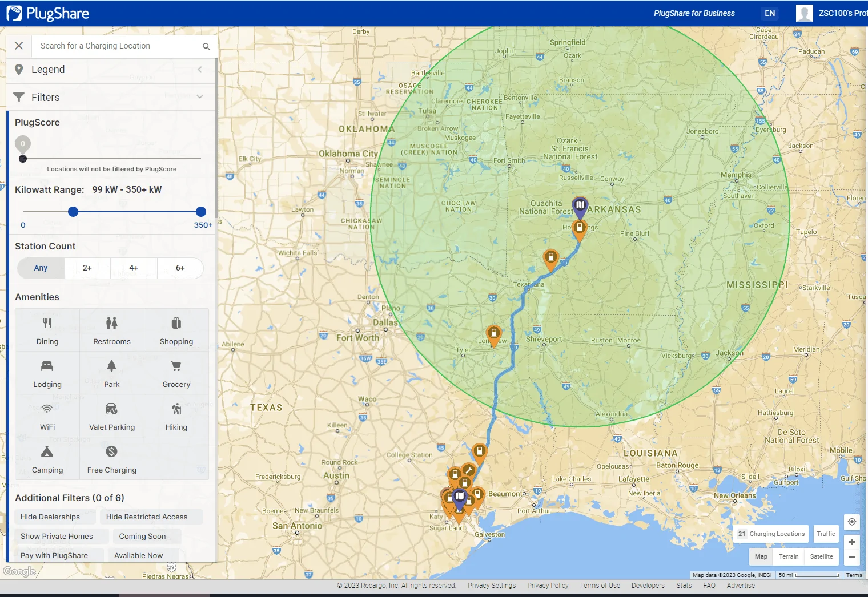The image size is (868, 597).
Task: Open Terms of Use link
Action: click(x=600, y=586)
